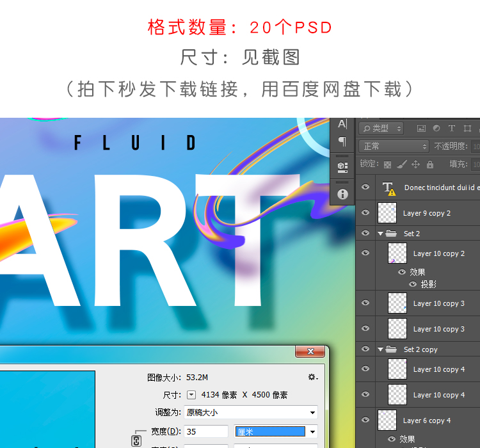Open the Info panel icon
Screen dimensions: 480x448
pyautogui.click(x=342, y=193)
